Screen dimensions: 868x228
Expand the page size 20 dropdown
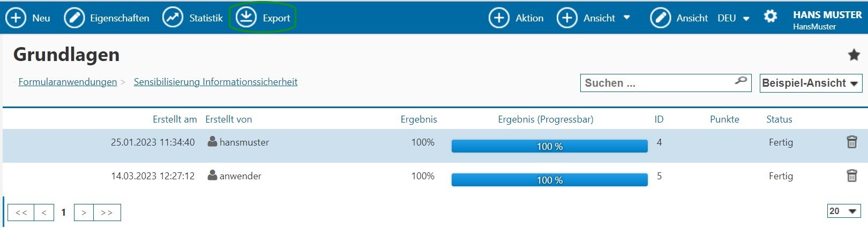(844, 211)
